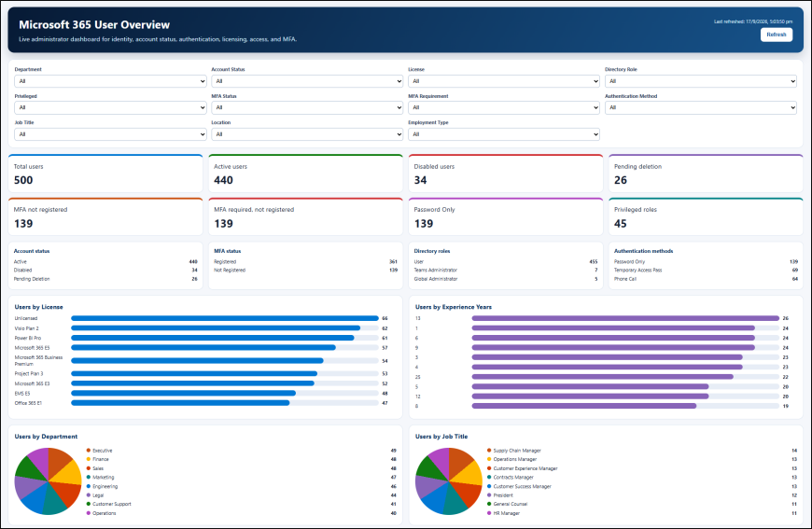Open the Directory Role filter dropdown
The height and width of the screenshot is (529, 812).
pyautogui.click(x=701, y=81)
